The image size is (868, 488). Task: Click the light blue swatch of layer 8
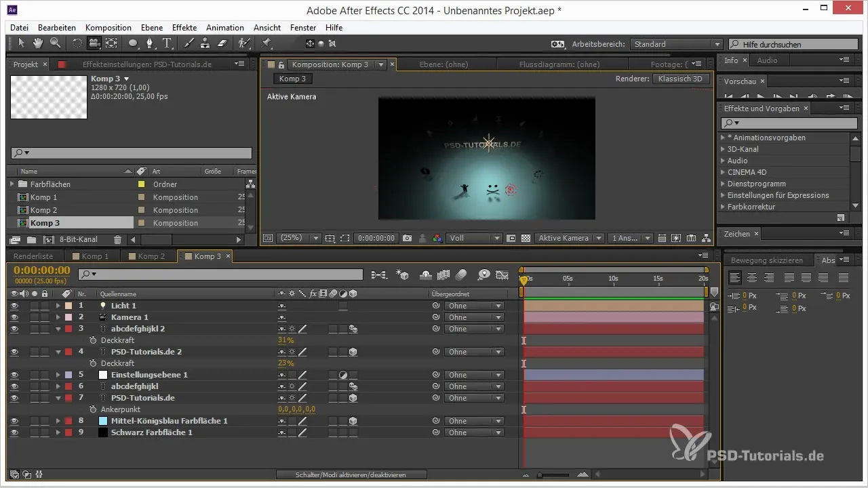pyautogui.click(x=103, y=421)
